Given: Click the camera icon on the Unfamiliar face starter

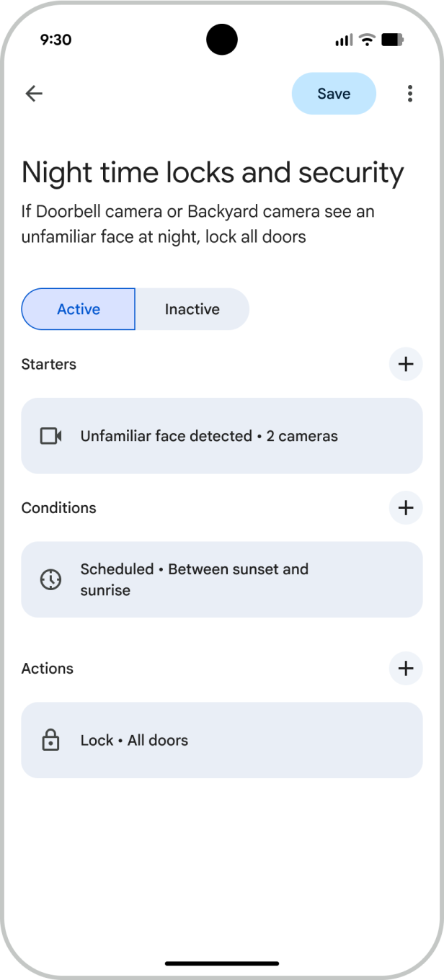Looking at the screenshot, I should tap(50, 436).
